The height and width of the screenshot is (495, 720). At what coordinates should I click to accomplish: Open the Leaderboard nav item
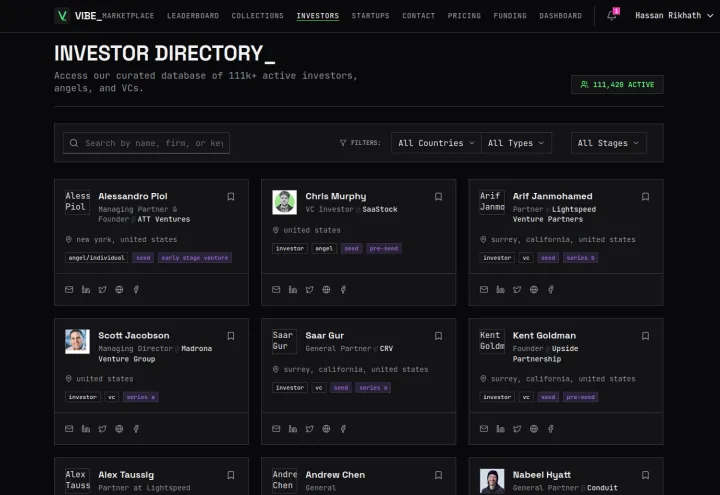(x=193, y=16)
